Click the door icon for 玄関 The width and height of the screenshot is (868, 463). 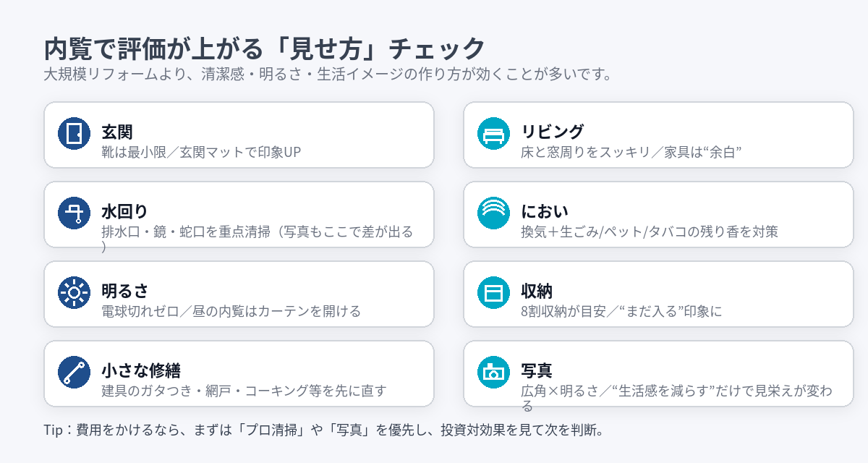coord(74,134)
